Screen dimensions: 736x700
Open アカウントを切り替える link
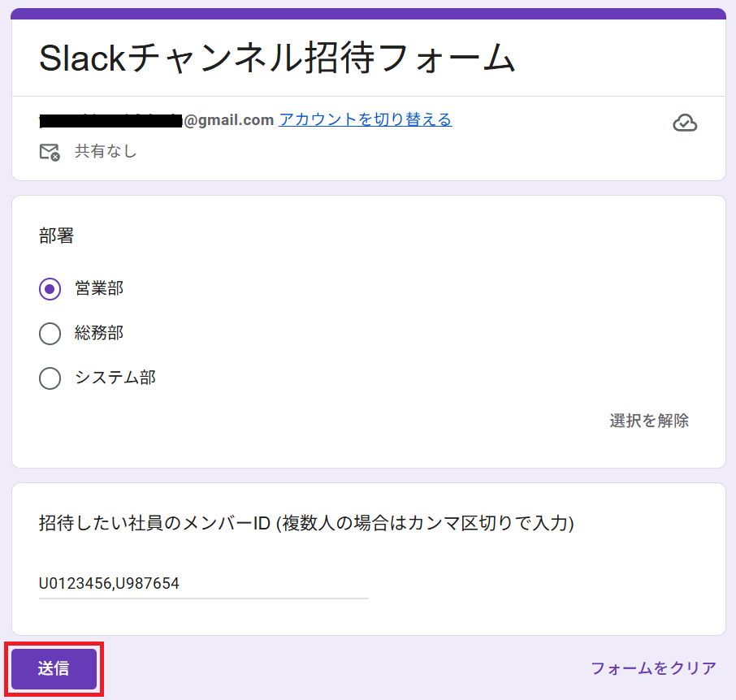coord(366,119)
